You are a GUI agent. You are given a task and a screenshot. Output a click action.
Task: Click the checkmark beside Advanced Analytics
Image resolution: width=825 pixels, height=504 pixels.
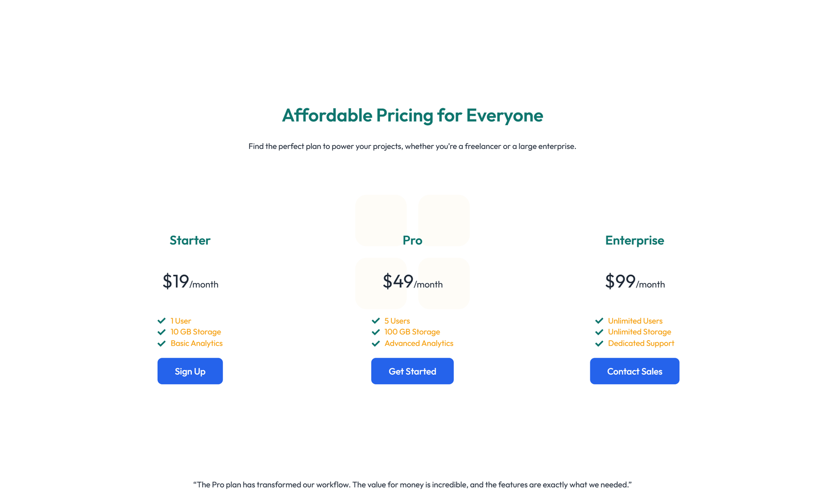[375, 343]
